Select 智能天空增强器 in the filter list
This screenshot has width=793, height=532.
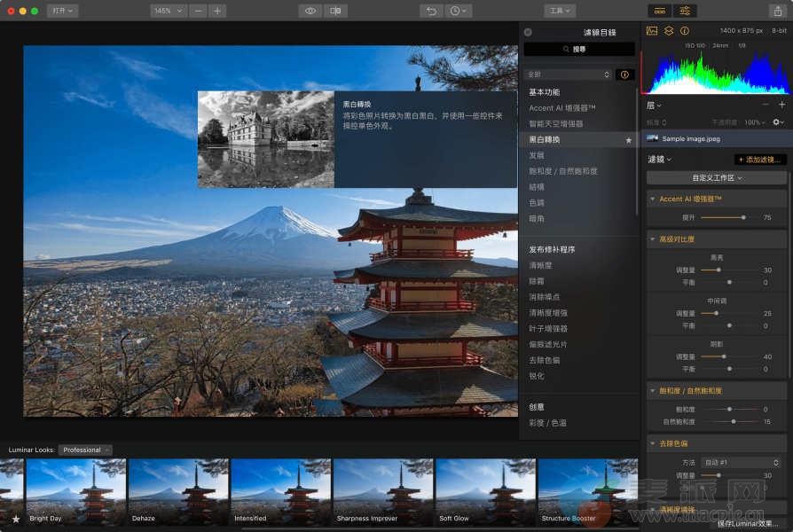pyautogui.click(x=556, y=124)
